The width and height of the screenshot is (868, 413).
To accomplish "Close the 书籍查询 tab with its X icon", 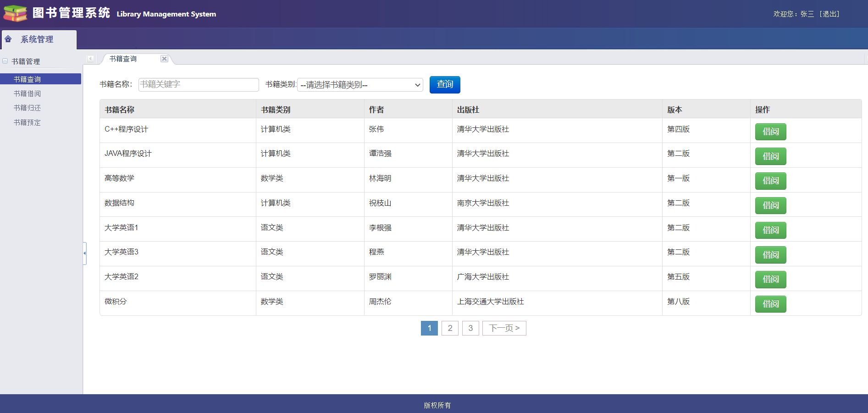I will pos(164,59).
